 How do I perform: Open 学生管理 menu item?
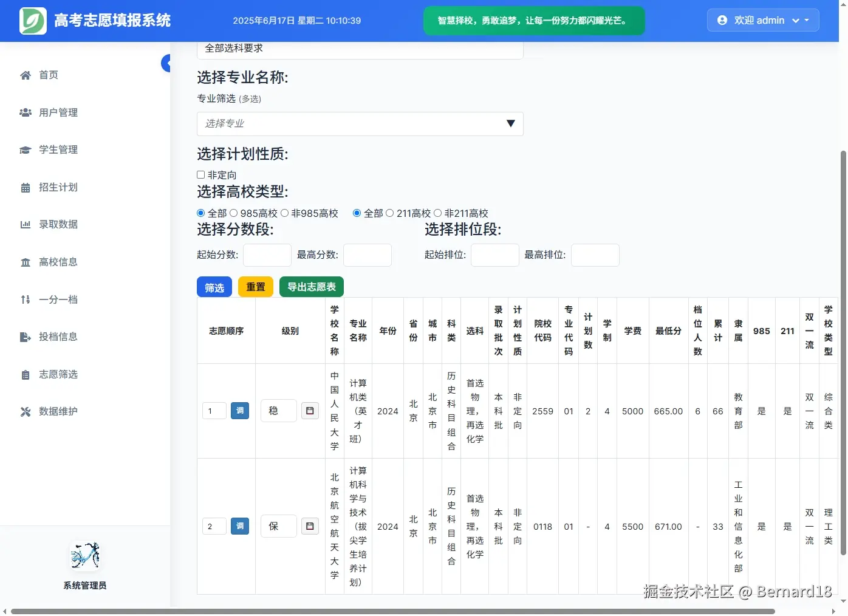pos(58,150)
